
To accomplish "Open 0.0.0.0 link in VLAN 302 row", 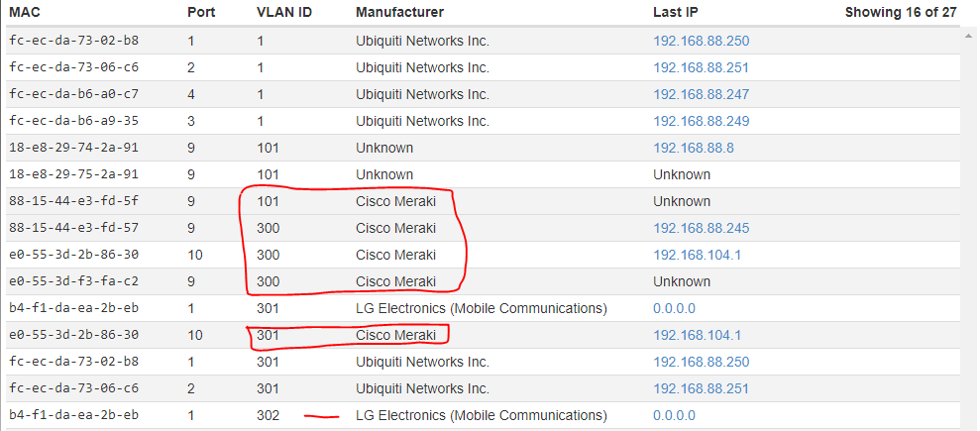I will point(674,415).
